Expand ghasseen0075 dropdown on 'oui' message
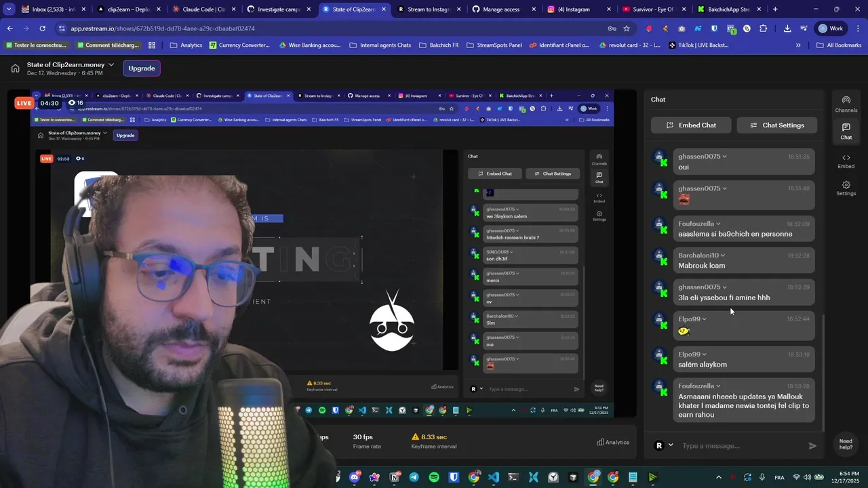This screenshot has width=868, height=488. tap(725, 157)
